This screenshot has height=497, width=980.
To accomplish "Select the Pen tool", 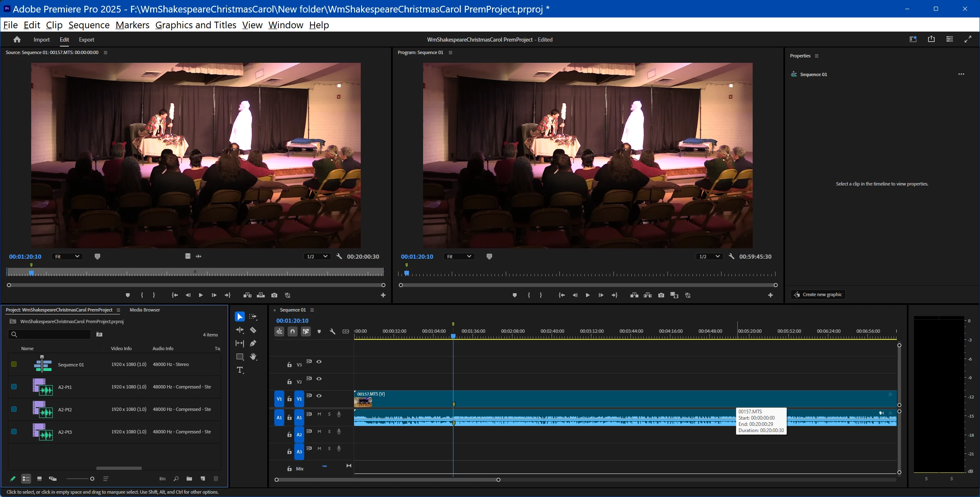I will point(253,344).
